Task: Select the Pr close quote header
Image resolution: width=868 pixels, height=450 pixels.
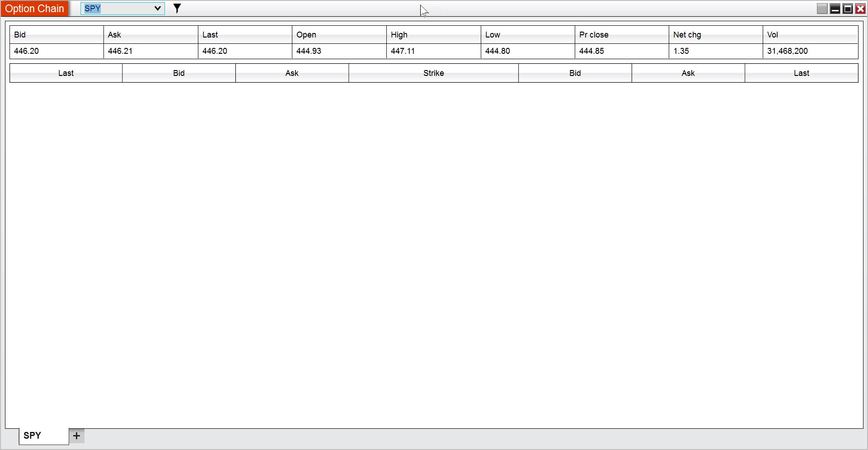Action: pos(622,35)
